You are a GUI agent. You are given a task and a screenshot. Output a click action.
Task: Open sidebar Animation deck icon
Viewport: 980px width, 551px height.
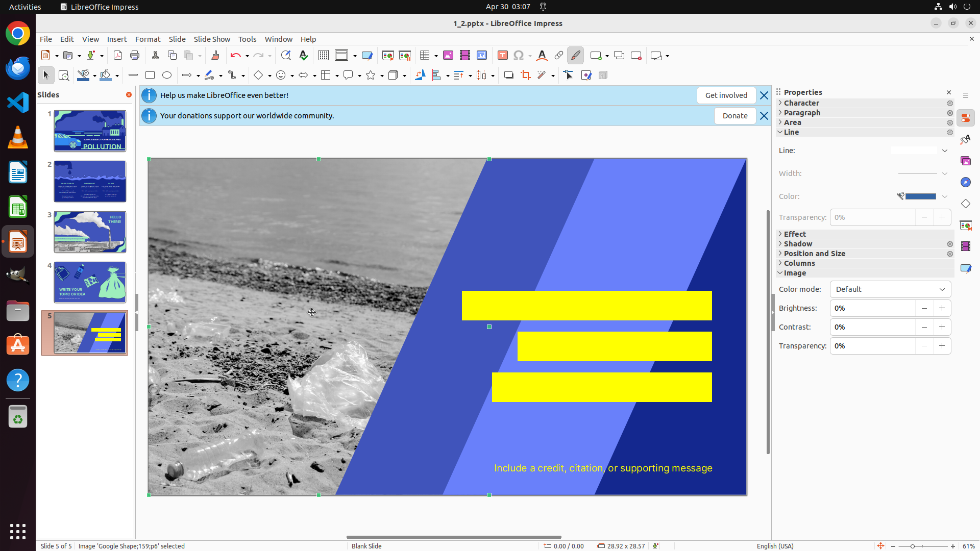tap(966, 247)
